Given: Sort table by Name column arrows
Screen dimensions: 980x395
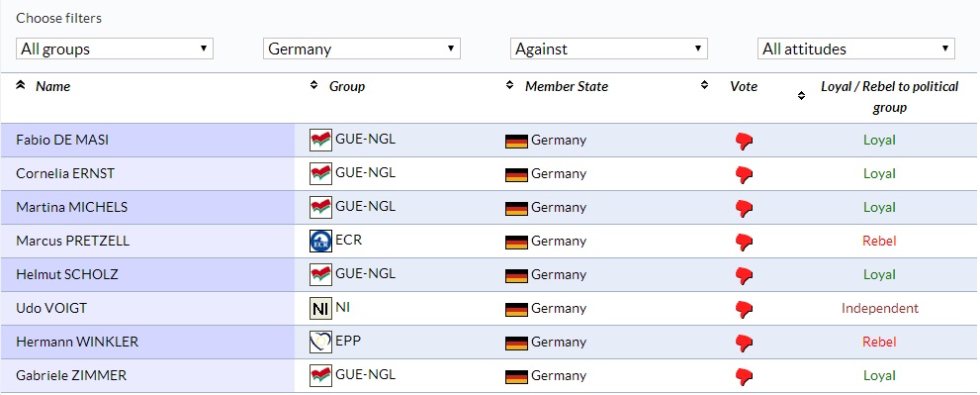Looking at the screenshot, I should pyautogui.click(x=20, y=85).
